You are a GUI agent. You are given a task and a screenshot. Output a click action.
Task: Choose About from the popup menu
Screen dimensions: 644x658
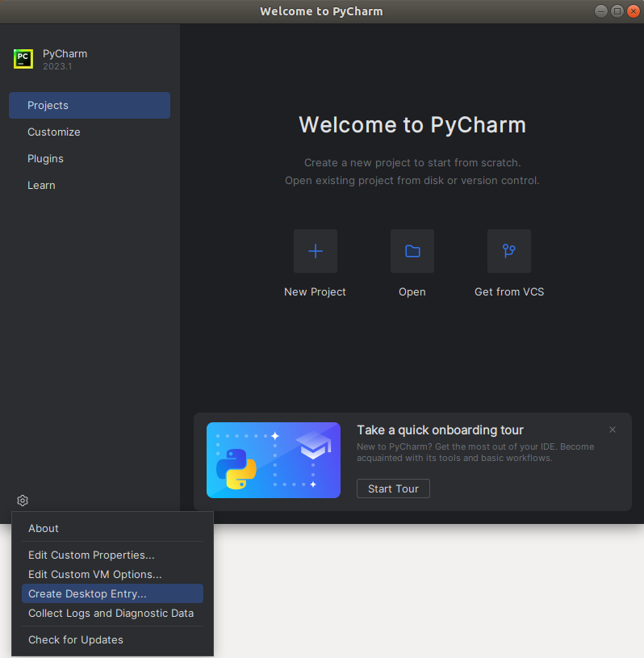pyautogui.click(x=44, y=529)
